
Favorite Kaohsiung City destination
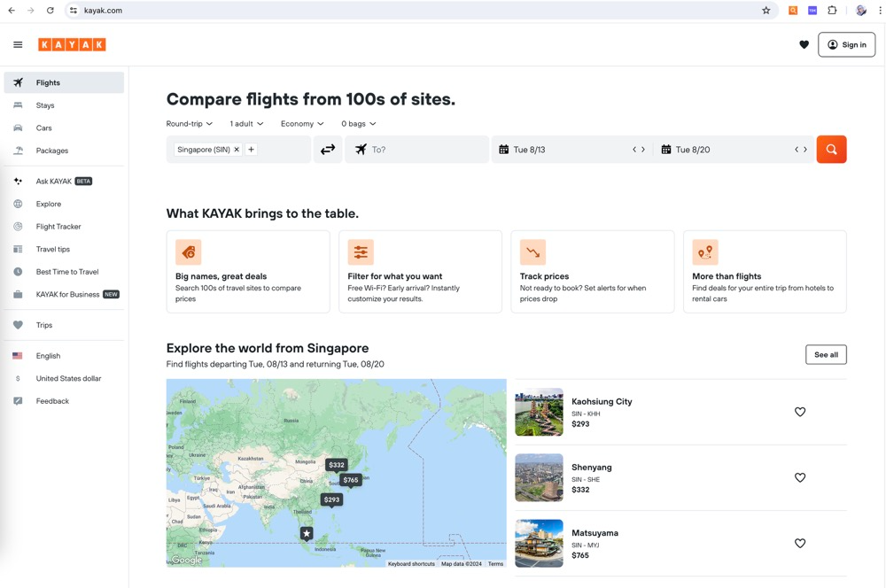(x=799, y=412)
